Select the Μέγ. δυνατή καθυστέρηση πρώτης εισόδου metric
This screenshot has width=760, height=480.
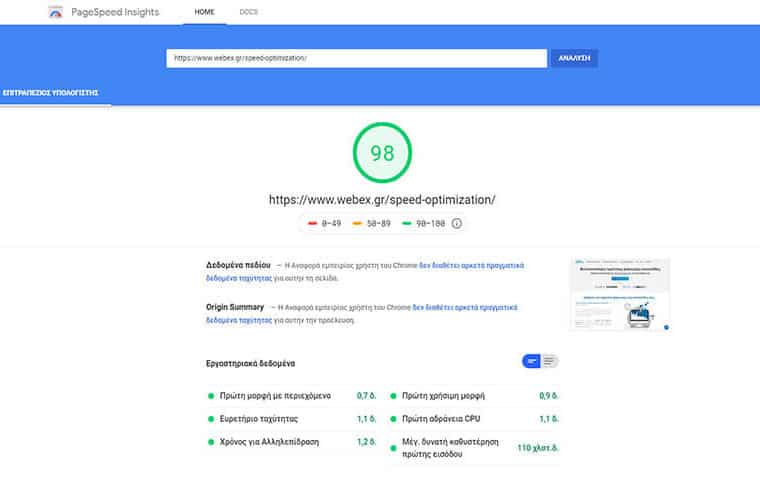point(474,448)
